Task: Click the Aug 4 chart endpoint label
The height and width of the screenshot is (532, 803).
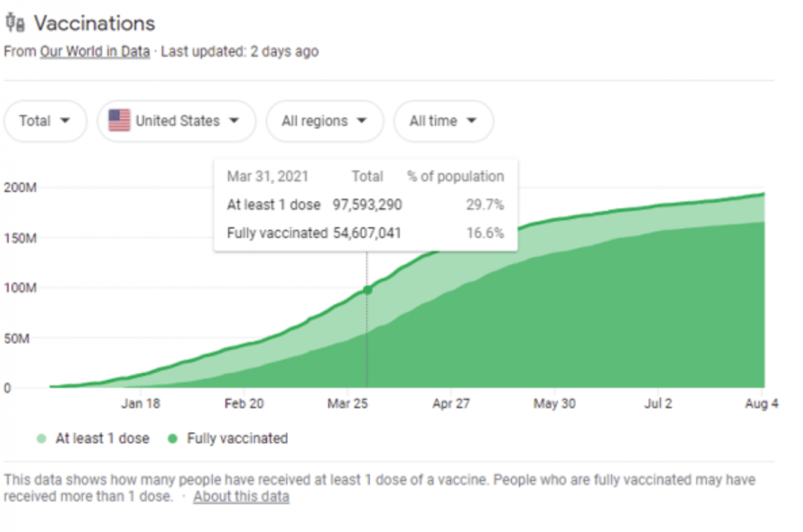Action: [761, 404]
